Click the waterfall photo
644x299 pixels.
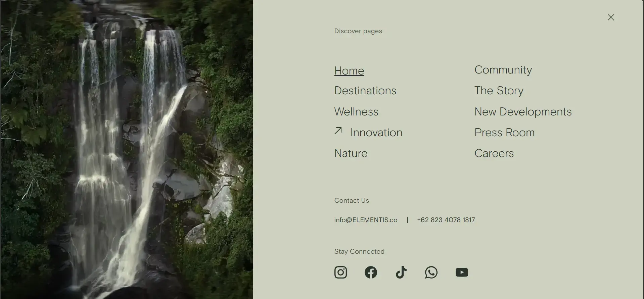click(x=127, y=149)
